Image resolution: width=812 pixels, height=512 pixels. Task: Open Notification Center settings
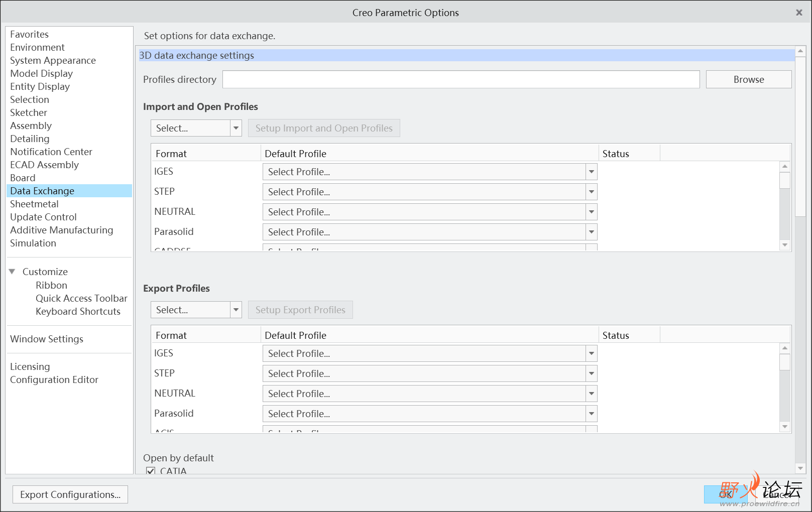pyautogui.click(x=51, y=152)
